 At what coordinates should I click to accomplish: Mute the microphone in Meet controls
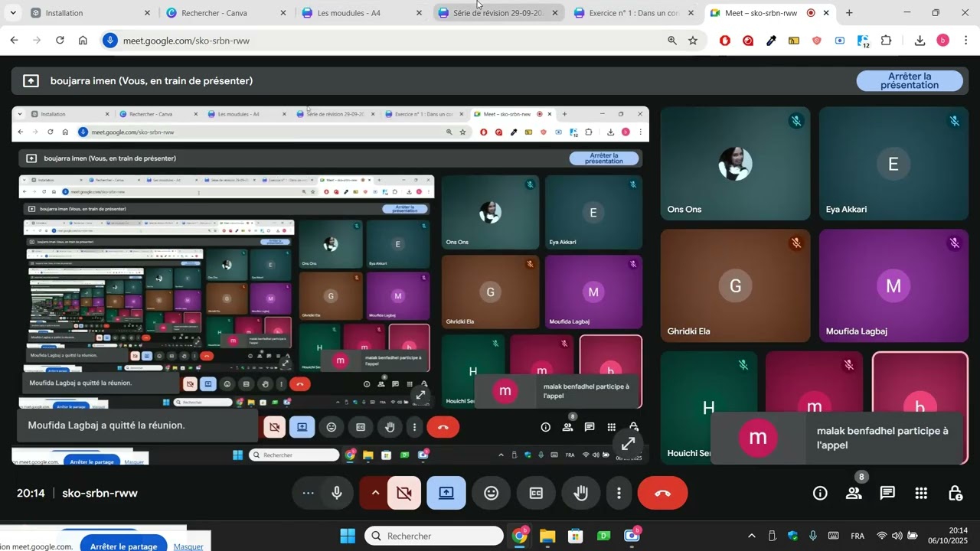click(x=337, y=494)
